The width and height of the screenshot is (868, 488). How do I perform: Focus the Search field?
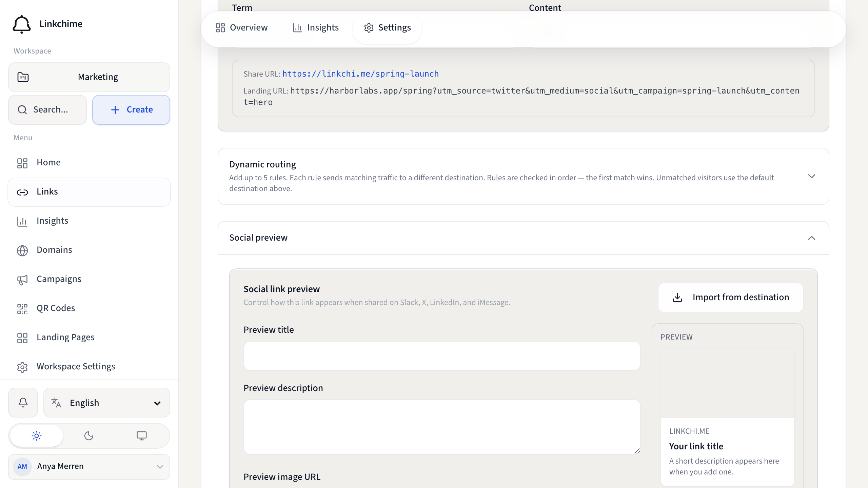(47, 110)
